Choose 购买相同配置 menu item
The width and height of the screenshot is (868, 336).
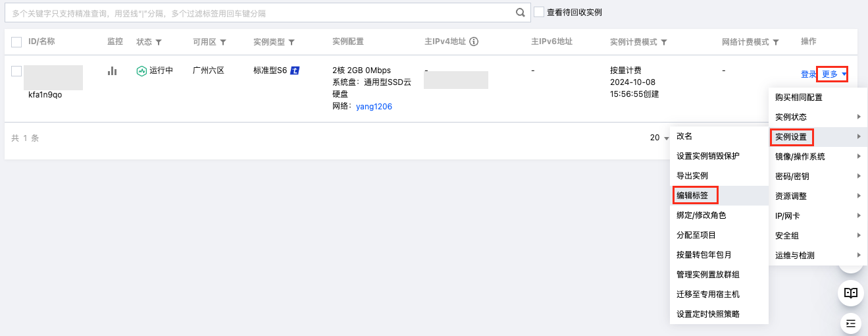[x=818, y=97]
